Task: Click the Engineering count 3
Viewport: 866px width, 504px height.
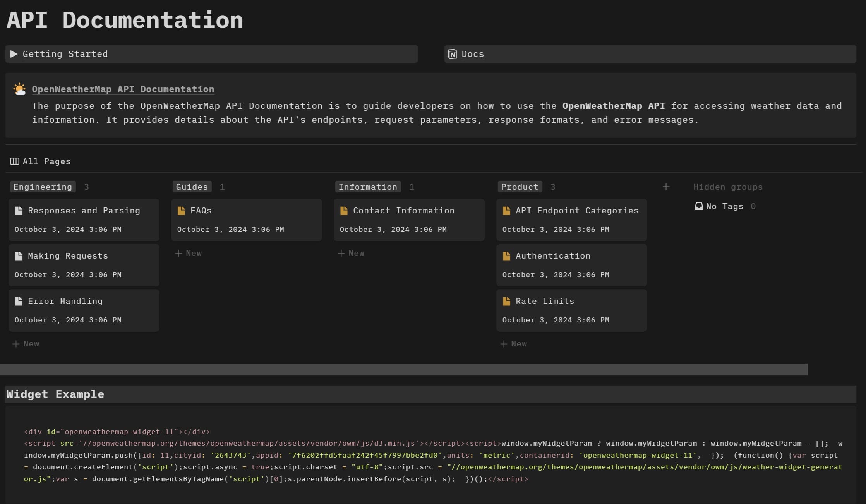Action: click(x=86, y=187)
